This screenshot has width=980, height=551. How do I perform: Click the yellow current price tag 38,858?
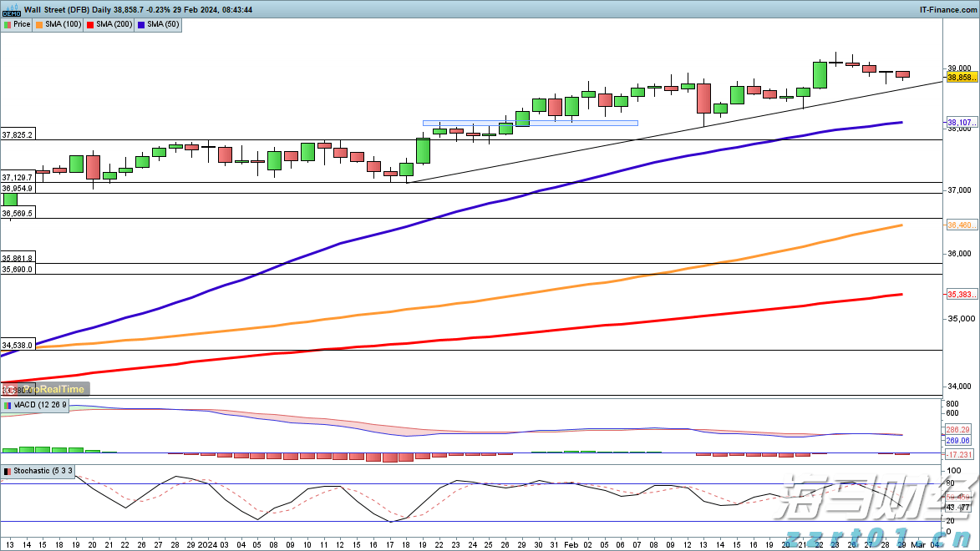pyautogui.click(x=959, y=77)
